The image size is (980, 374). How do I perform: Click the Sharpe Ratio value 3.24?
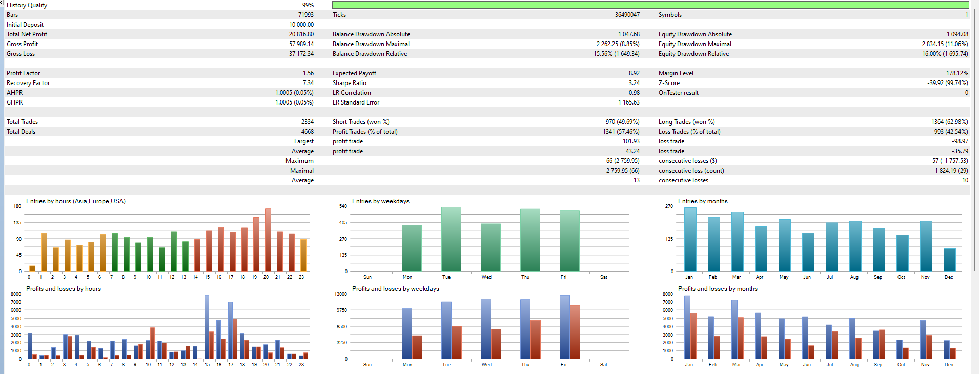click(634, 83)
